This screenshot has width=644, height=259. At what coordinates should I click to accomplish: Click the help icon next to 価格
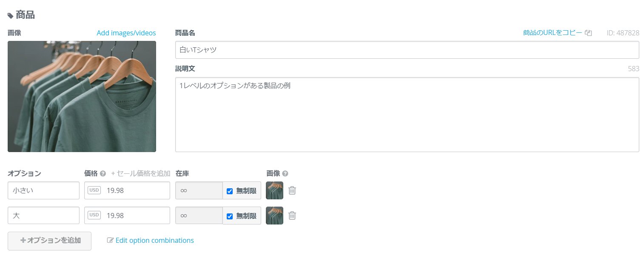pyautogui.click(x=103, y=174)
